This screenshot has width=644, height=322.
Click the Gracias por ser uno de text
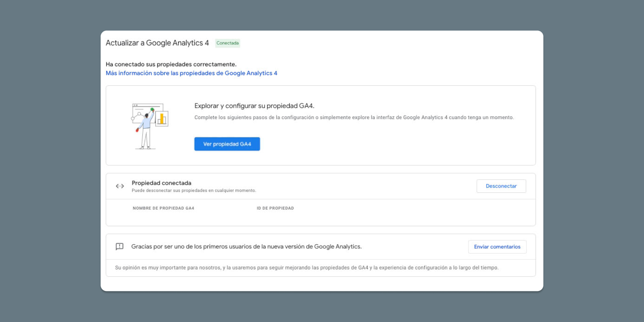point(246,247)
